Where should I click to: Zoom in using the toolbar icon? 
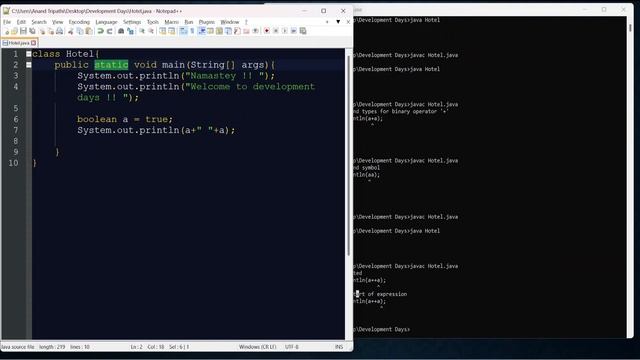click(x=142, y=31)
